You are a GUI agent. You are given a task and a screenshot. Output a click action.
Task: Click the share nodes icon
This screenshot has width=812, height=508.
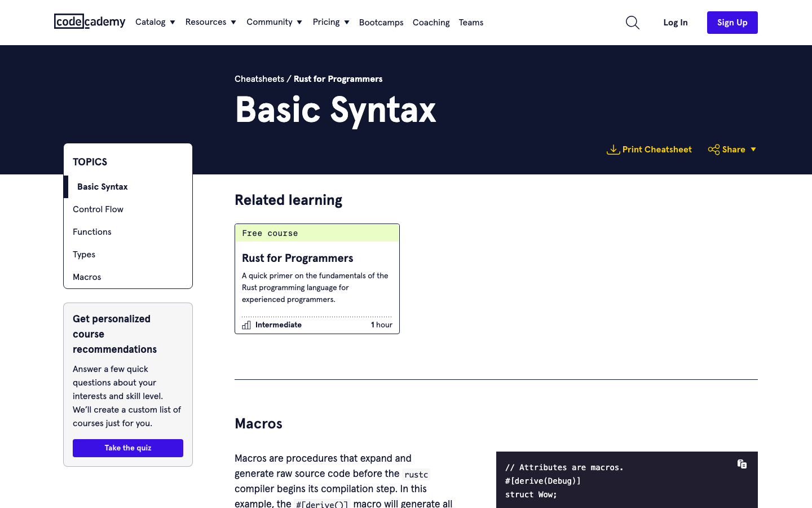tap(714, 150)
